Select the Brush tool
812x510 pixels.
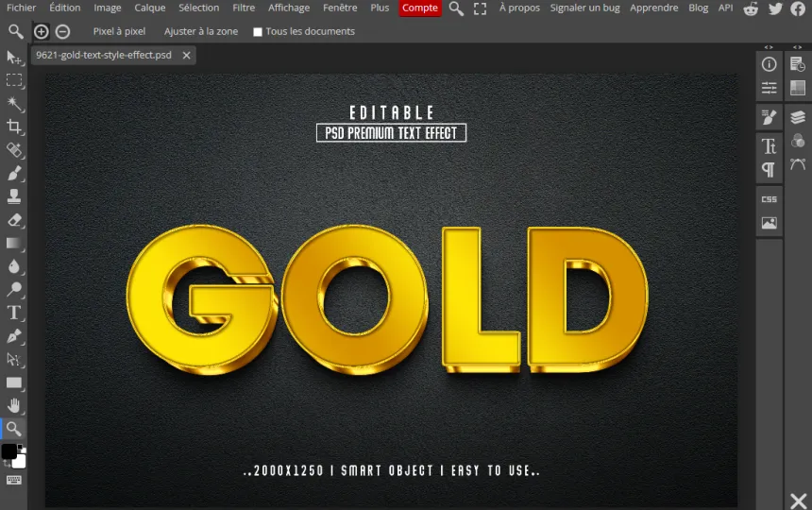[x=14, y=173]
